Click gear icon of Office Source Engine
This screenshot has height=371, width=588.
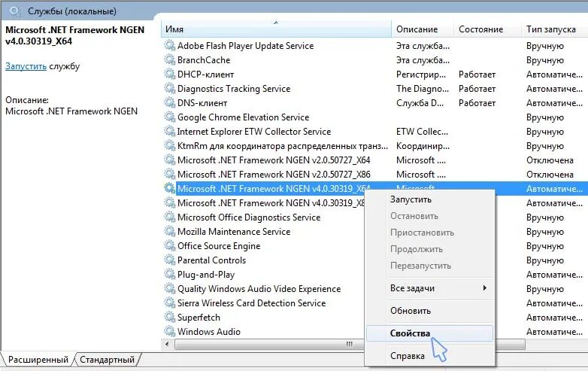tap(169, 246)
